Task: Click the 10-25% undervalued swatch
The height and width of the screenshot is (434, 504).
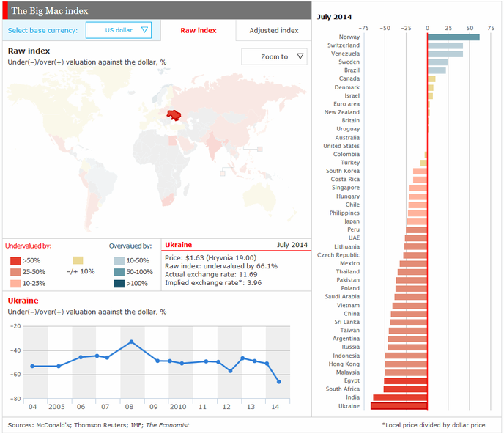Action: (15, 284)
